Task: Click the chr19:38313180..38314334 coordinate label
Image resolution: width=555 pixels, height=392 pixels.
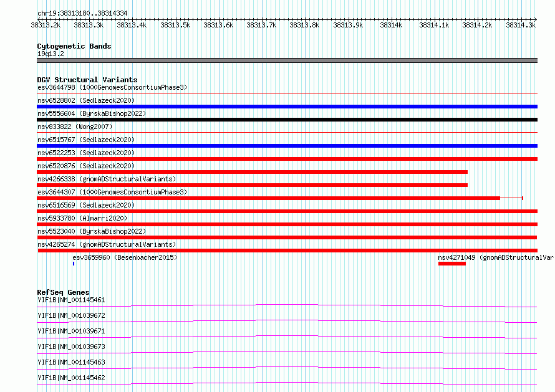Action: 82,14
